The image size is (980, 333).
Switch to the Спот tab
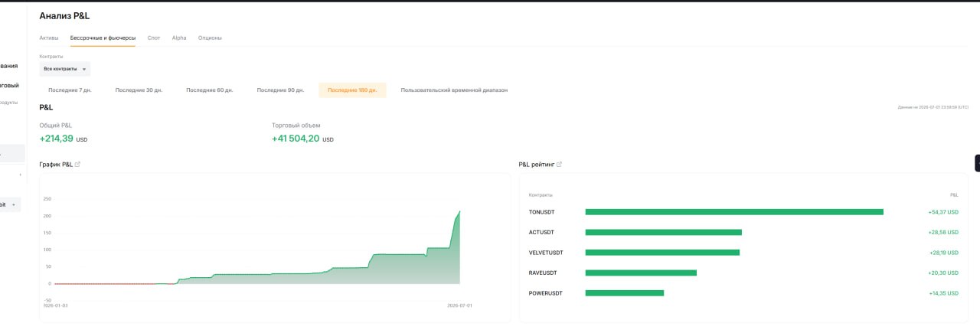click(x=154, y=38)
